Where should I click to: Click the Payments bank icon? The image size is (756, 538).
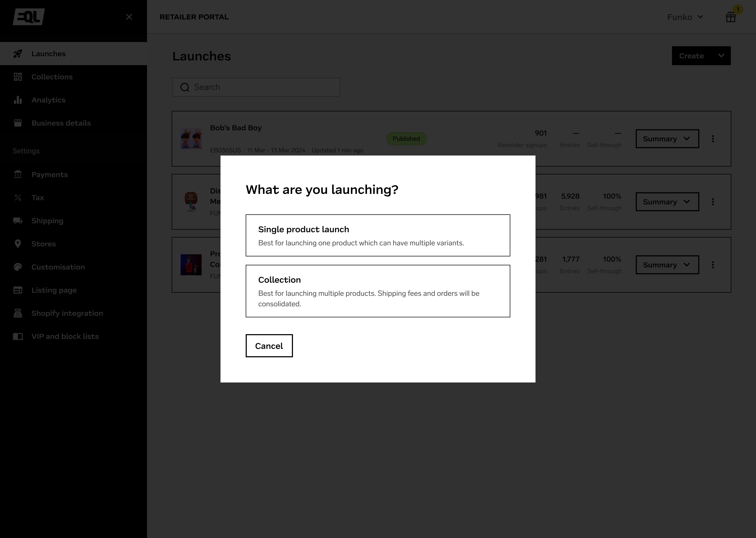18,174
